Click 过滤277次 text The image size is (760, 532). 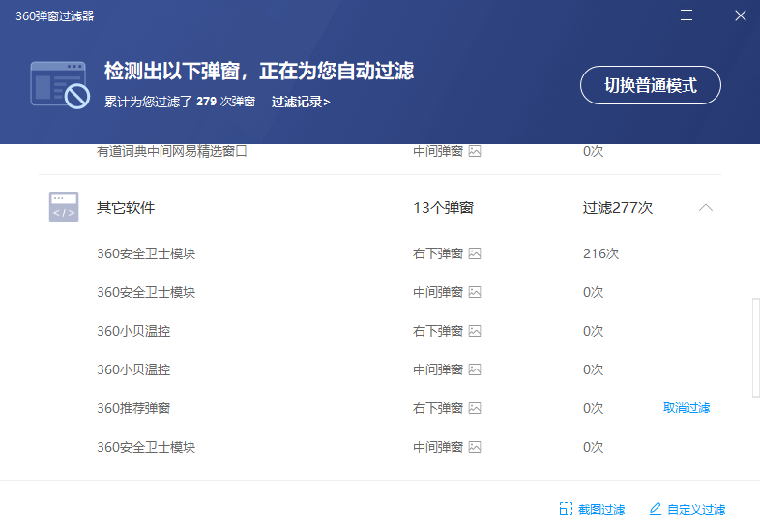618,208
